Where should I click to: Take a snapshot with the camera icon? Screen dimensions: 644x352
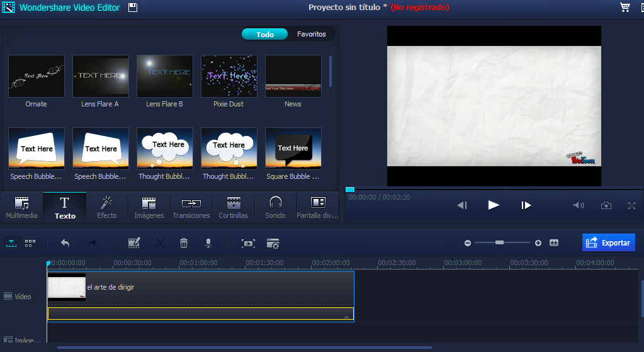coord(606,205)
